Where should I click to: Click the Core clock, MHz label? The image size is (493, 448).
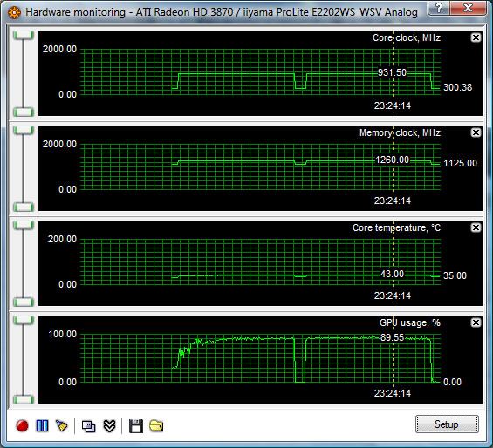[x=407, y=38]
